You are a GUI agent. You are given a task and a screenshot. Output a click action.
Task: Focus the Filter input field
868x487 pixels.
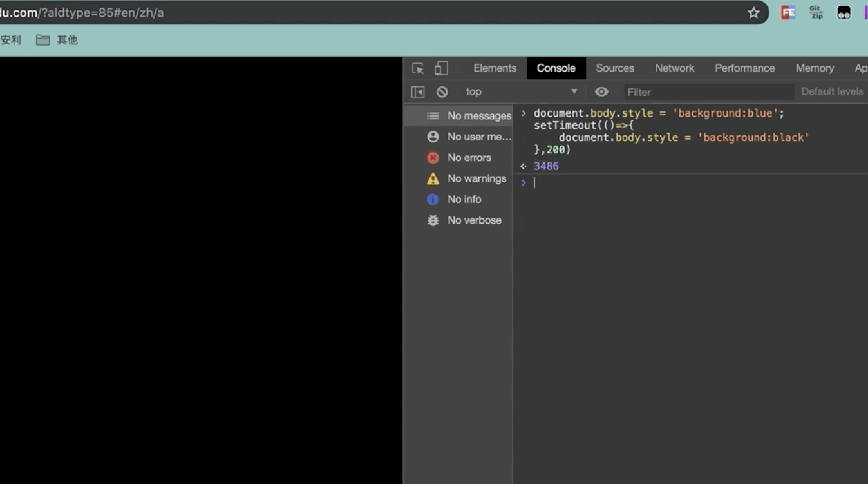pyautogui.click(x=708, y=92)
